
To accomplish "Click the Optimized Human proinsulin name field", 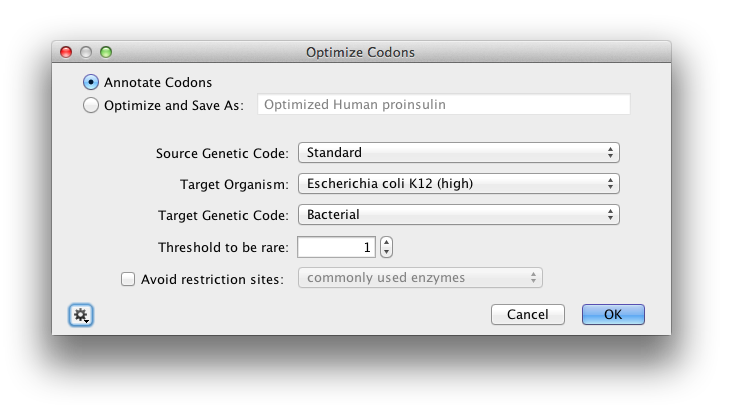I will [x=443, y=104].
